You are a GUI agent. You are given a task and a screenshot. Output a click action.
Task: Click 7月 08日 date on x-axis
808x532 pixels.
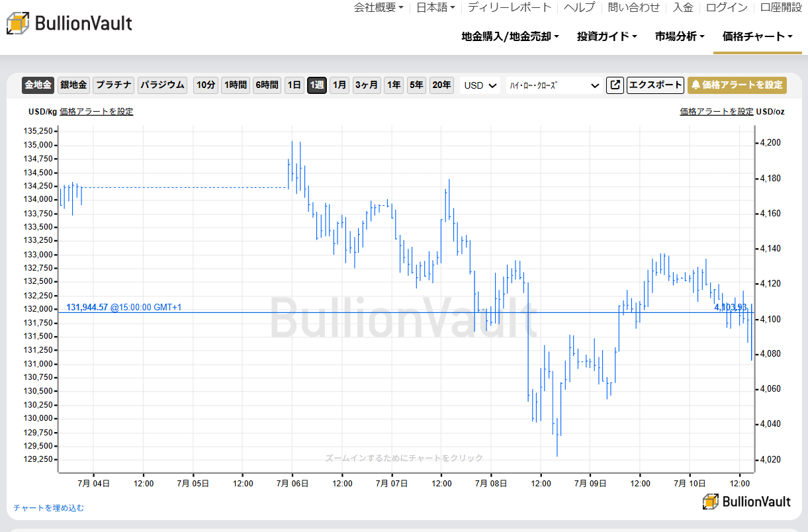(491, 484)
